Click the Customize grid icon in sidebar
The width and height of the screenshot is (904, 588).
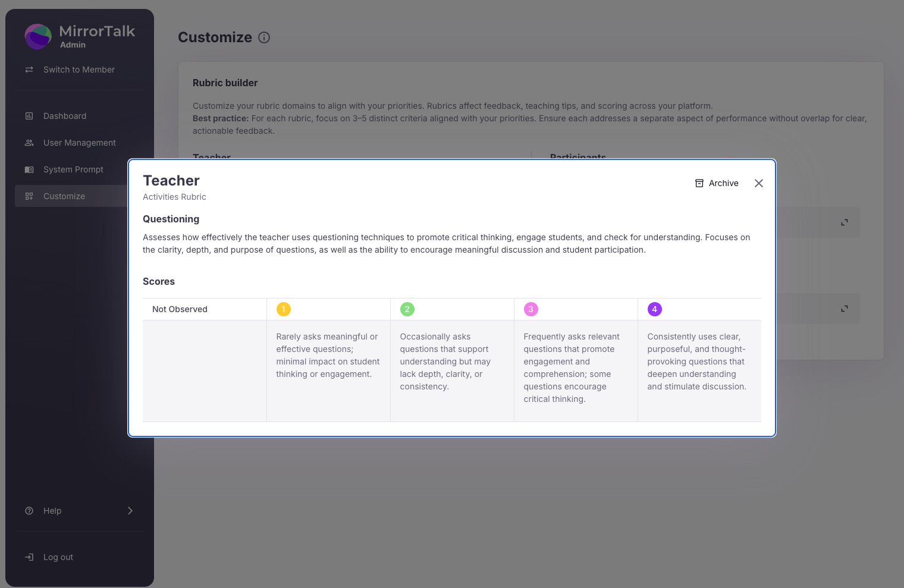29,196
